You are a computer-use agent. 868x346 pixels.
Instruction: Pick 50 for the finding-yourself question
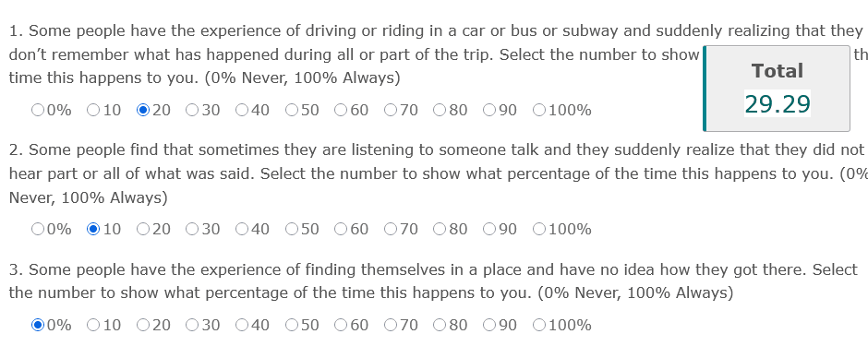(x=292, y=325)
